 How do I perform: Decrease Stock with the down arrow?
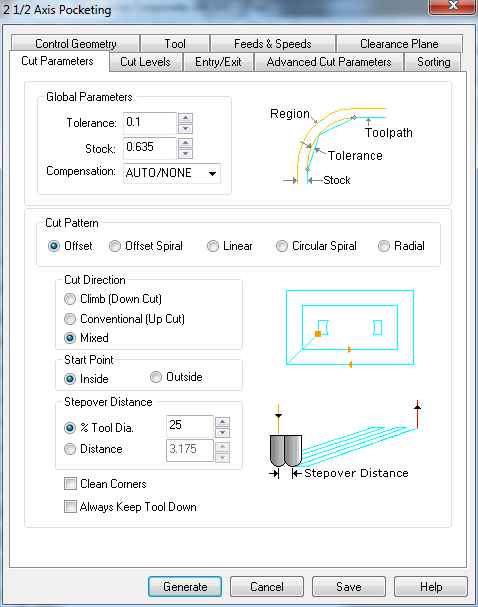(185, 154)
